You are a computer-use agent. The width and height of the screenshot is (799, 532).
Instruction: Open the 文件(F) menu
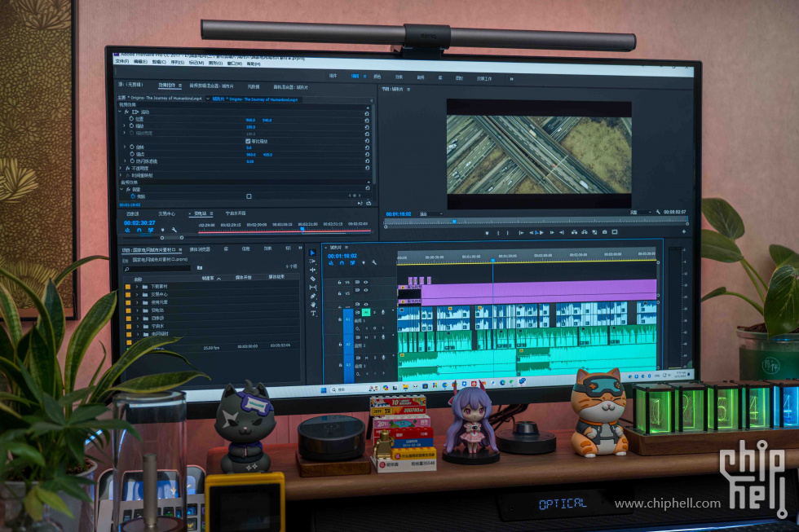tap(121, 62)
